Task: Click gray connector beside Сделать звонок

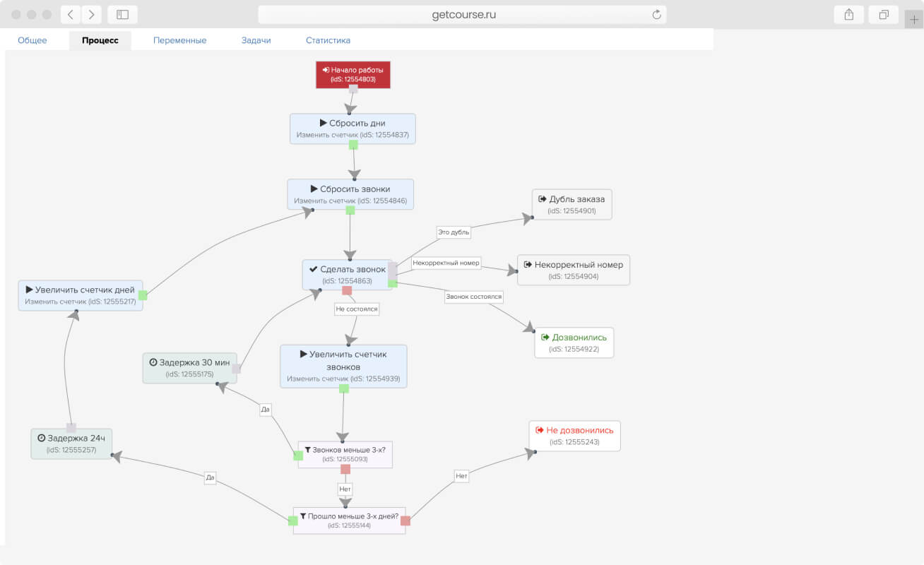Action: (393, 270)
